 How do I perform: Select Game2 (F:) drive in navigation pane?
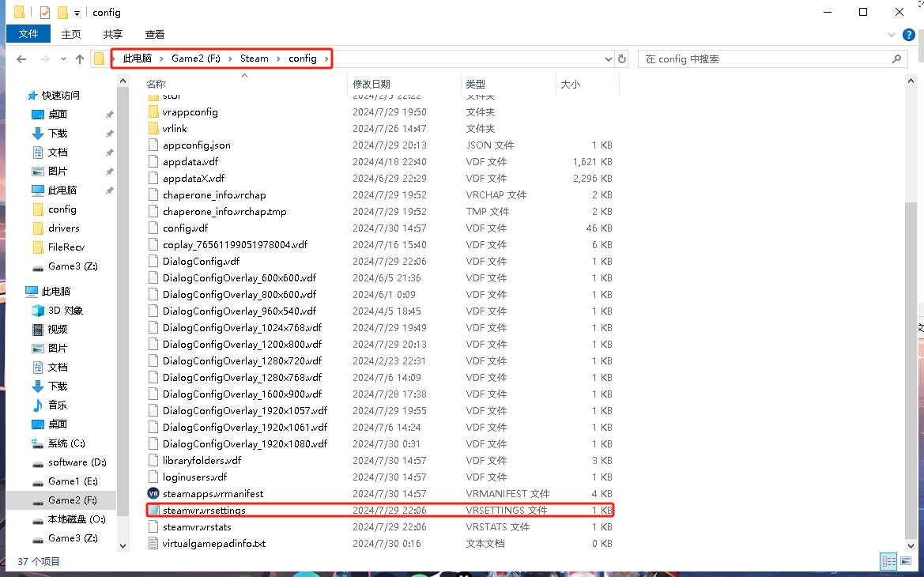click(x=73, y=500)
